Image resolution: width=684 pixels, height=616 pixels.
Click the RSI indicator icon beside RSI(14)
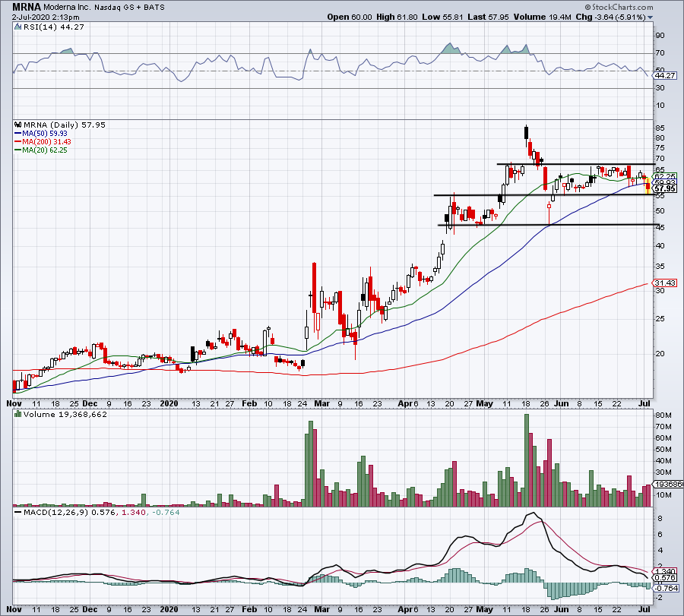(x=17, y=27)
